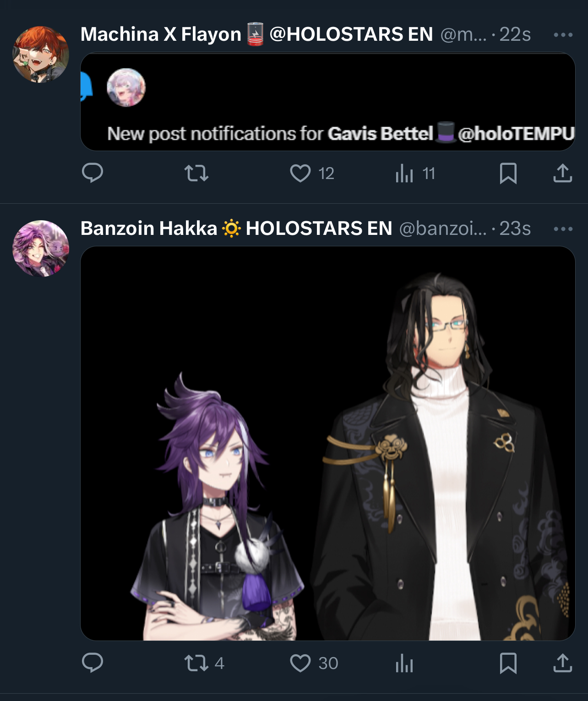
Task: Share Banzoin Hakka's post
Action: 563,663
